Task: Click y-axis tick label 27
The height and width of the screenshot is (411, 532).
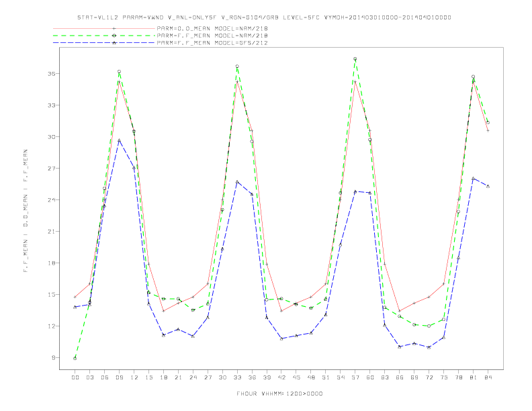Action: (x=51, y=168)
